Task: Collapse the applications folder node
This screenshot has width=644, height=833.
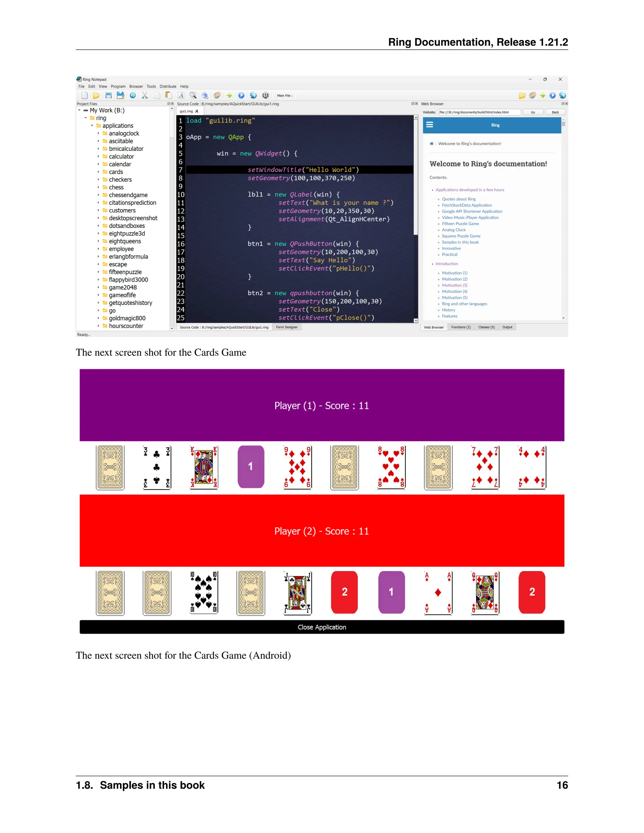Action: 92,126
